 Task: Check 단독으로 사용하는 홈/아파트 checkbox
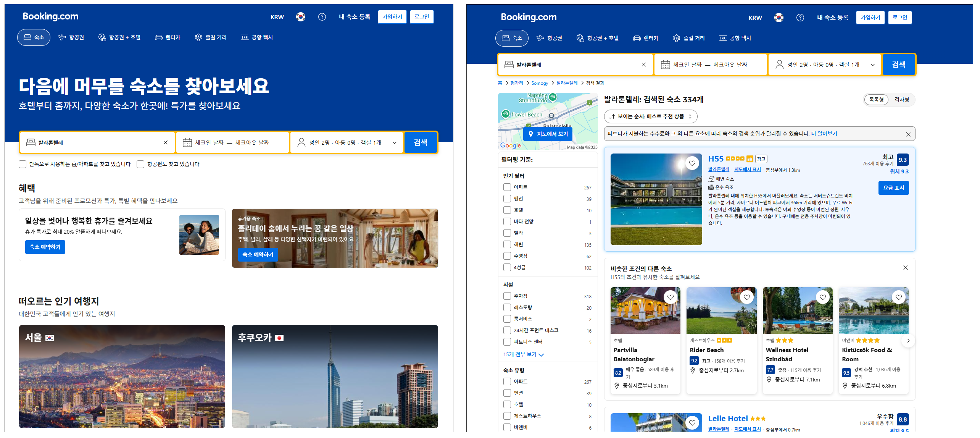(23, 164)
